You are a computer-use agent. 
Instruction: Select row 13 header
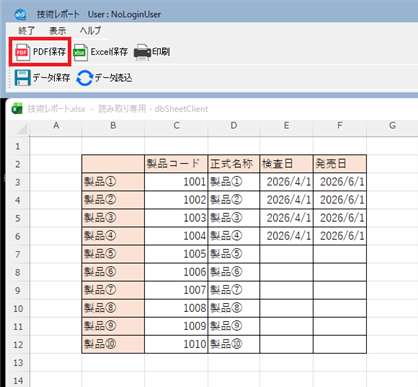tap(18, 362)
